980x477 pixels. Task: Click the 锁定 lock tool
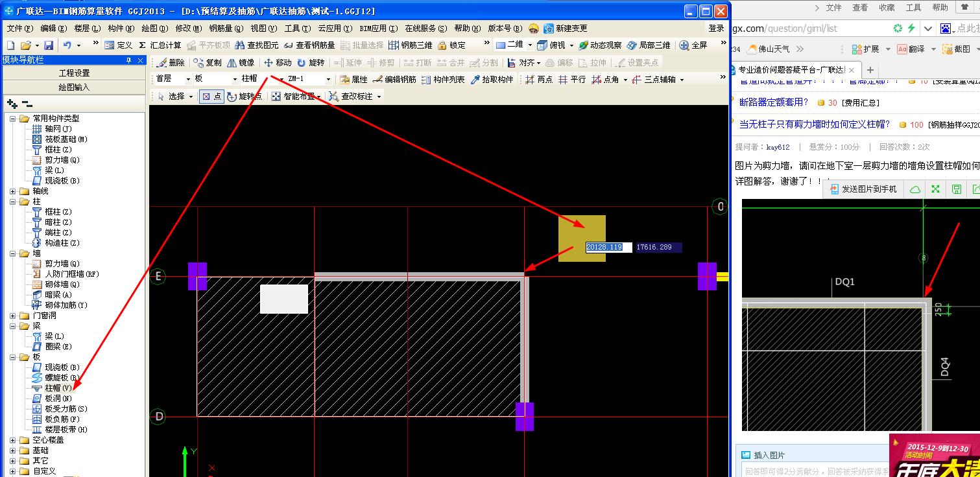[x=452, y=45]
